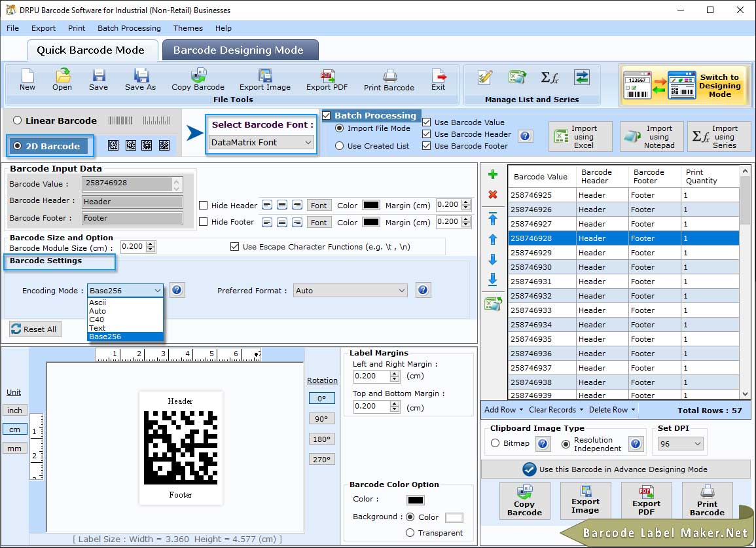Click the green plus add row icon
Viewport: 756px width, 548px height.
pos(493,174)
